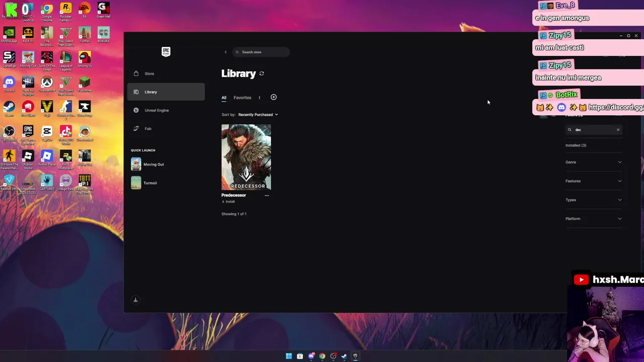Open Steam from the taskbar

(344, 356)
